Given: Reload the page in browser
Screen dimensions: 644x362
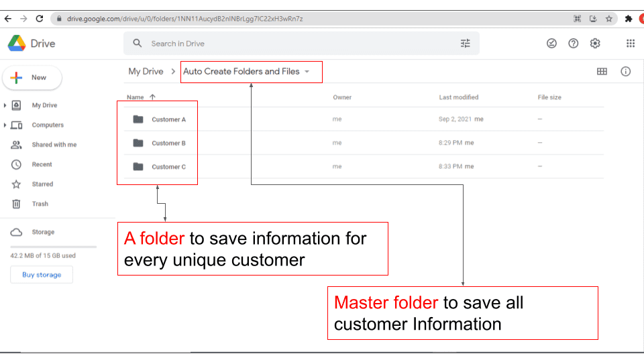Looking at the screenshot, I should pyautogui.click(x=40, y=19).
